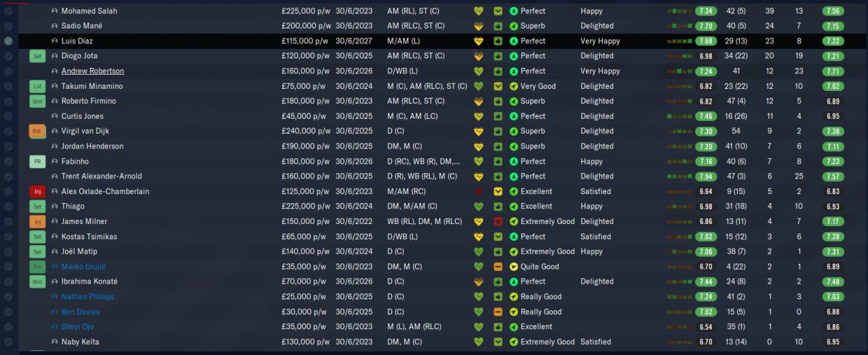Viewport: 868px width, 355px height.
Task: Tick the row checkbox for Curtis Jones
Action: pyautogui.click(x=8, y=116)
